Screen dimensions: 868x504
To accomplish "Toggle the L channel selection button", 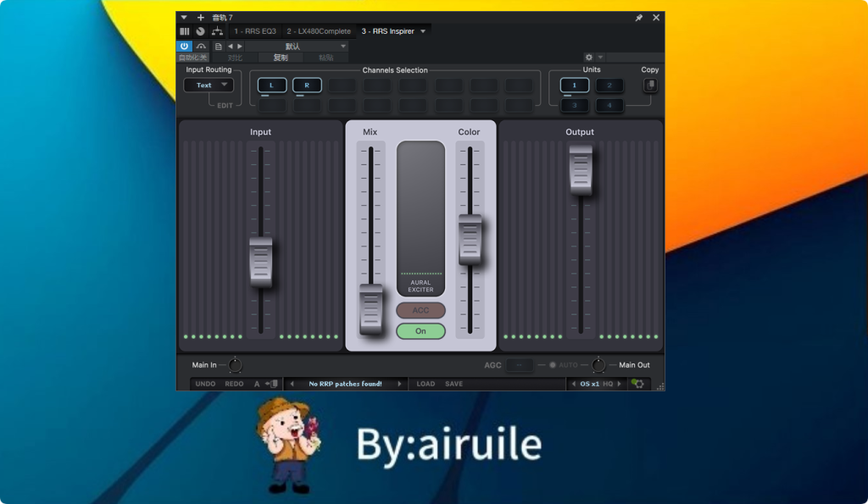I will coord(272,86).
